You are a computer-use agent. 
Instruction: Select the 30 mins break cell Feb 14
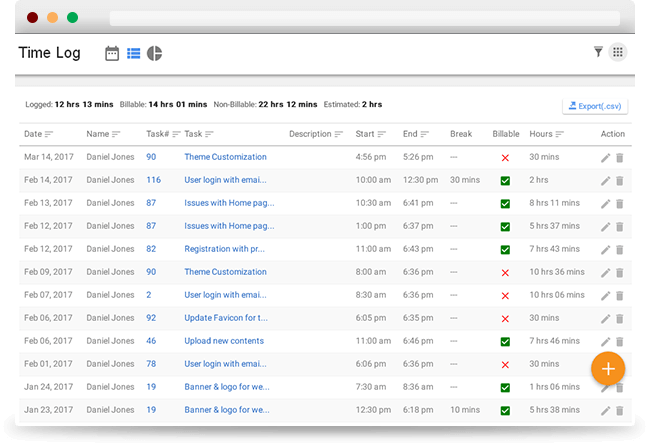coord(465,180)
